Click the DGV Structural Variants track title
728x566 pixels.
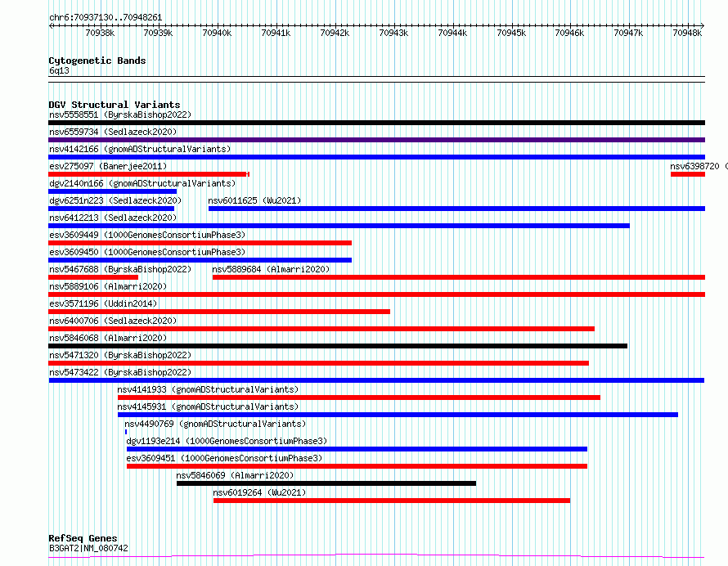click(x=115, y=105)
